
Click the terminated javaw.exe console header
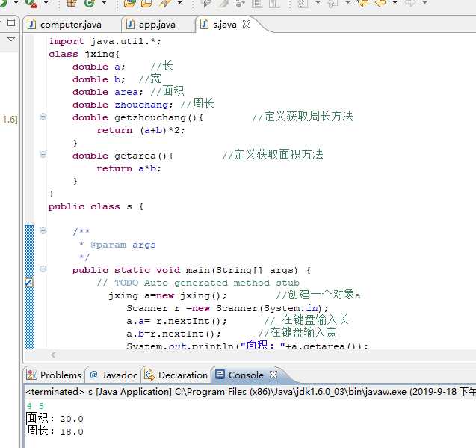click(250, 391)
